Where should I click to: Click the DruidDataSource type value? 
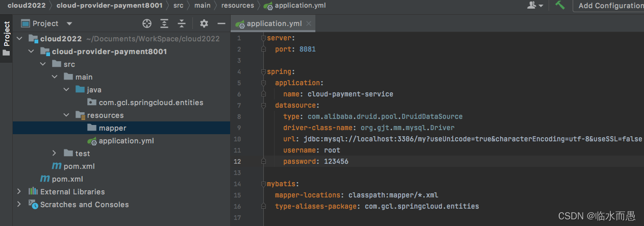(385, 116)
